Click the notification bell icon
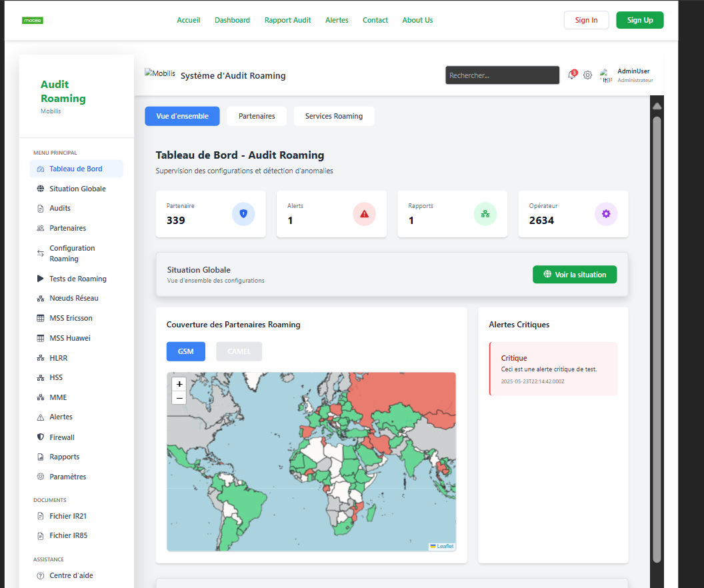 pyautogui.click(x=571, y=75)
